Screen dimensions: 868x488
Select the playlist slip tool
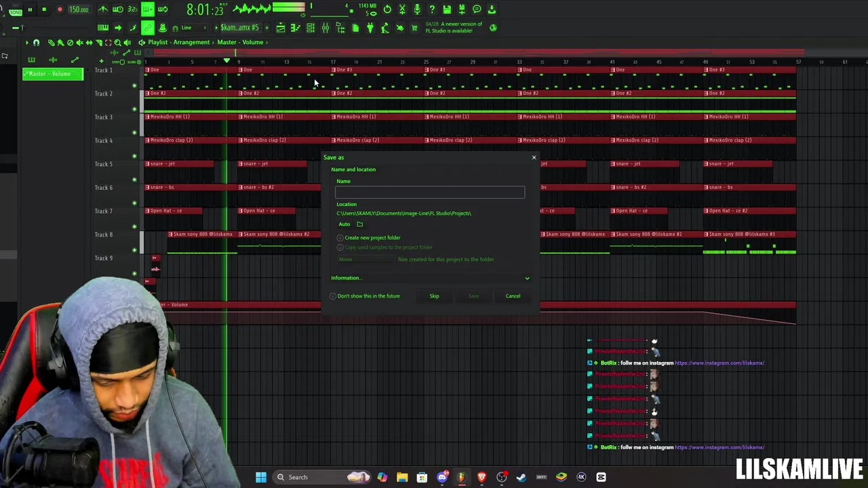90,42
